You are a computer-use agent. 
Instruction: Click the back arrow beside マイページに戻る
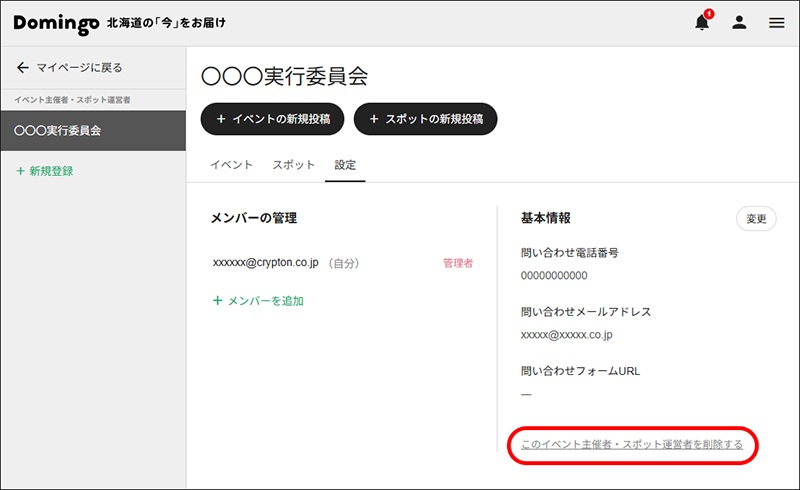click(22, 67)
